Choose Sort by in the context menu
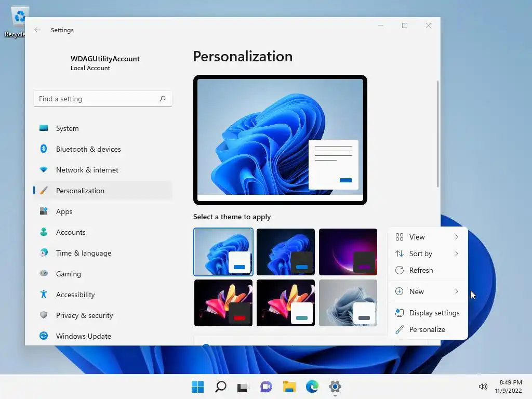The width and height of the screenshot is (532, 399). (x=428, y=254)
